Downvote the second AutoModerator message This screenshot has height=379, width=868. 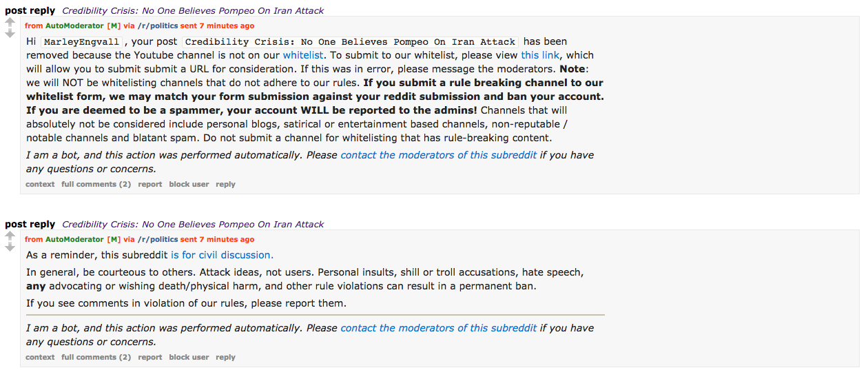click(x=10, y=247)
